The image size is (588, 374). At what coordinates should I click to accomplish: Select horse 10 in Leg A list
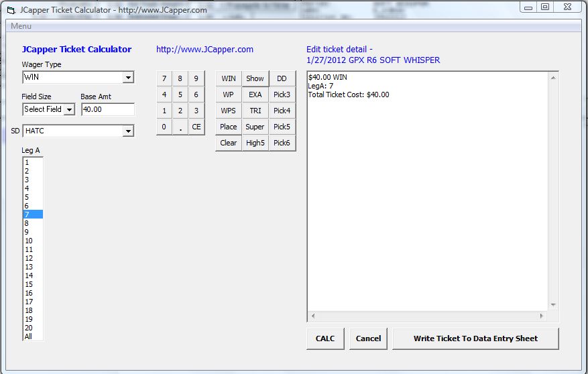pyautogui.click(x=33, y=241)
